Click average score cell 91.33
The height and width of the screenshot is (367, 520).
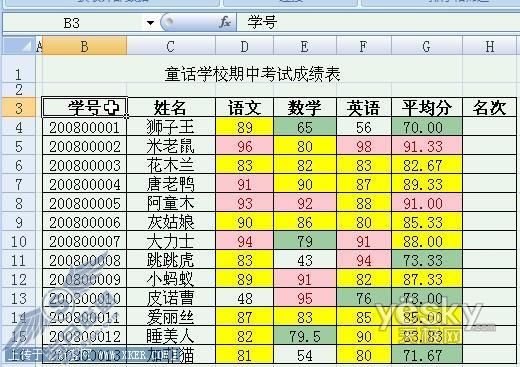[x=427, y=146]
